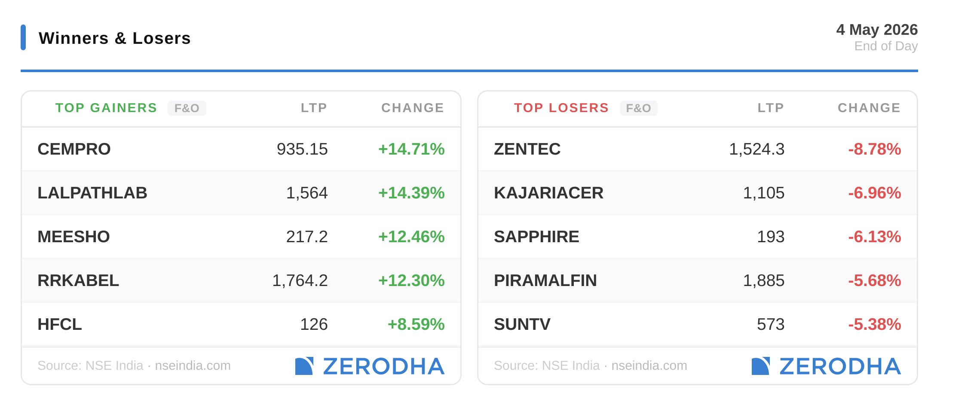Click the Zerodha logo under Top Losers
The image size is (980, 411).
click(x=826, y=366)
